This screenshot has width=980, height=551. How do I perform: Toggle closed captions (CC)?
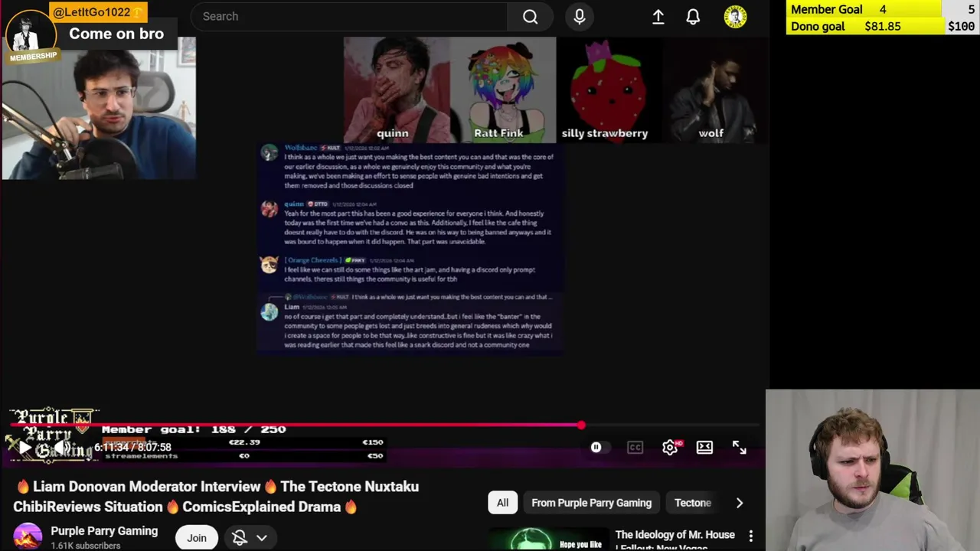click(x=635, y=448)
